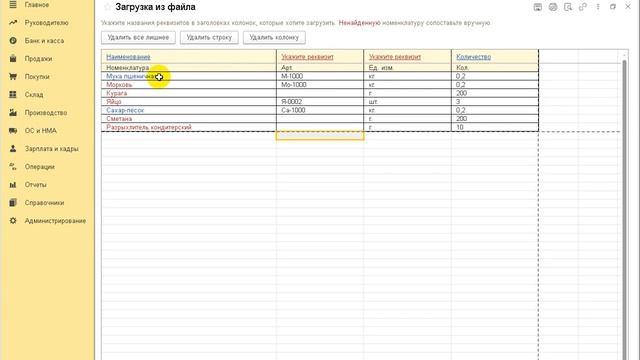
Task: Select the Ед. изм header cell
Action: [x=407, y=68]
